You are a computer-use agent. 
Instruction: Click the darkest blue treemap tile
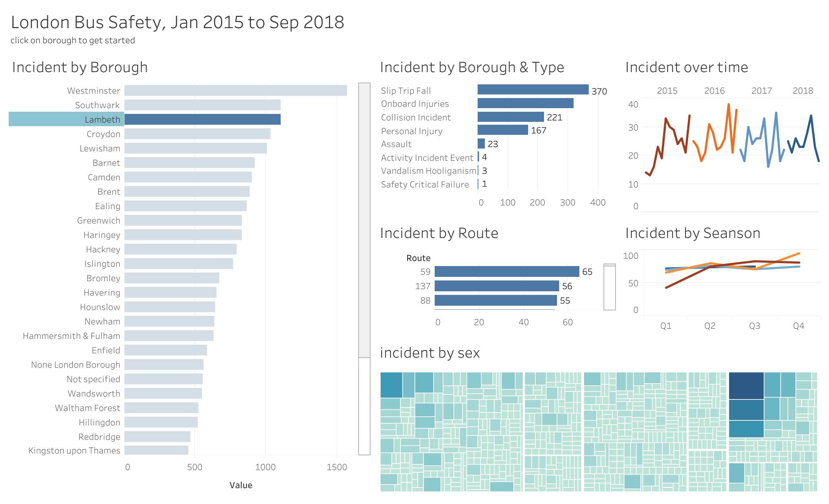746,386
